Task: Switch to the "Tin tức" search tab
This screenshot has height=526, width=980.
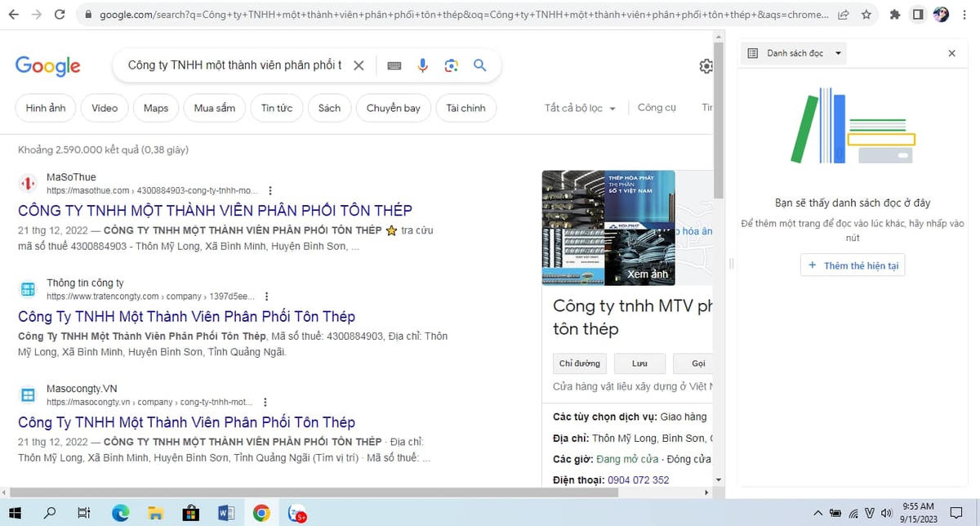Action: (277, 107)
